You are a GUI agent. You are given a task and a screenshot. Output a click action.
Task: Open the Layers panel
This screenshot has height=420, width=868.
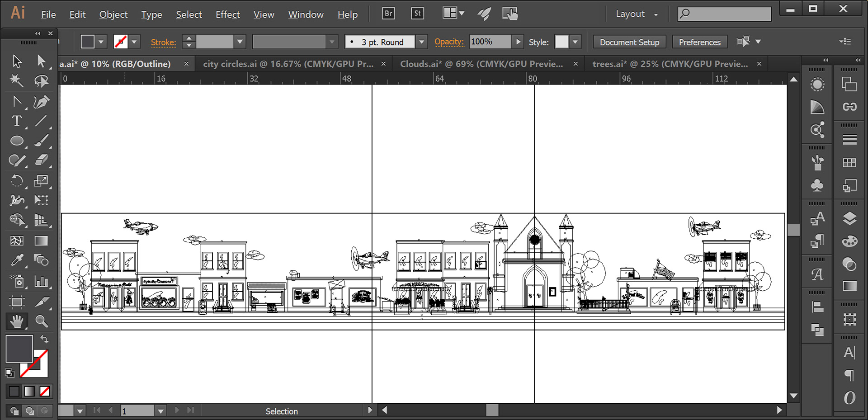(849, 219)
